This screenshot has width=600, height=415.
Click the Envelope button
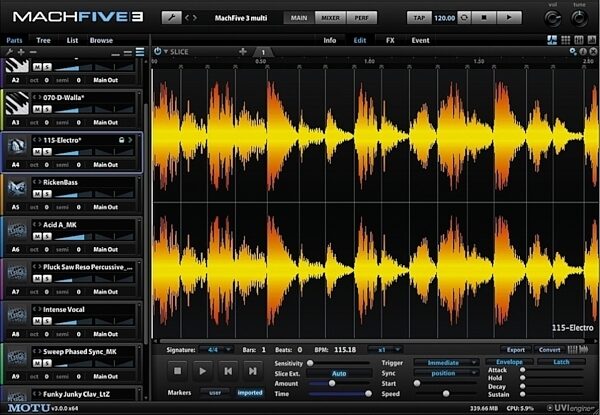pos(509,361)
